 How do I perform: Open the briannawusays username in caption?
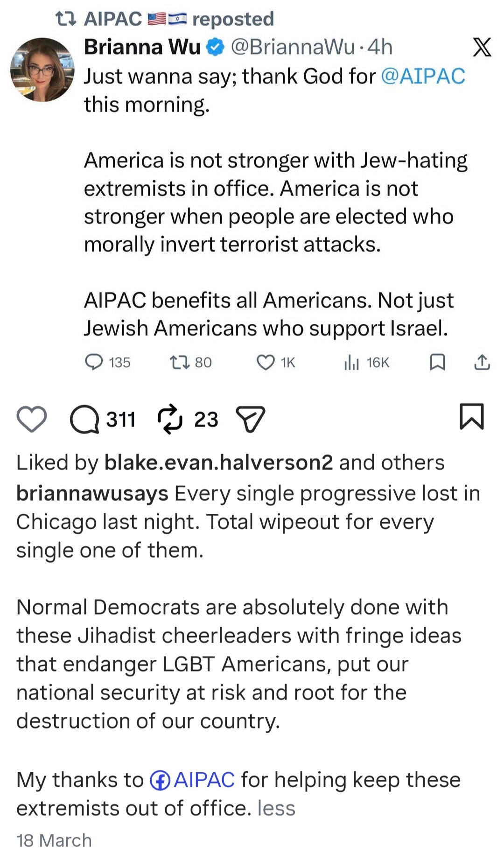click(x=92, y=493)
